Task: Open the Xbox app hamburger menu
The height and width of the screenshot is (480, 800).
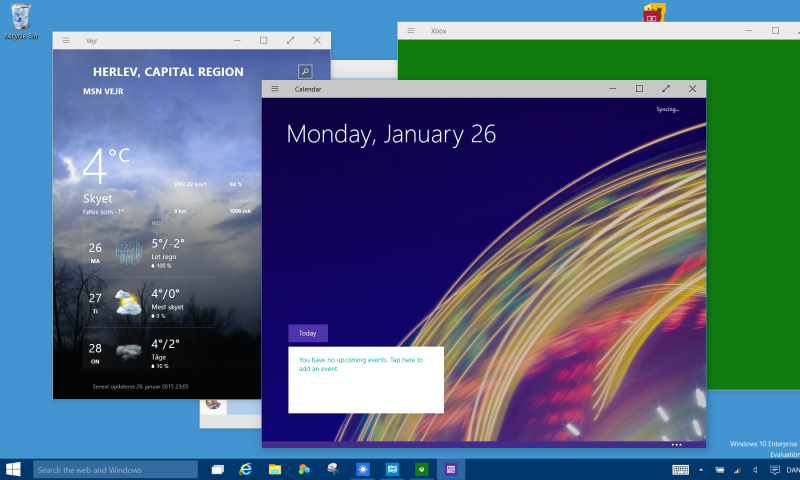Action: click(411, 31)
